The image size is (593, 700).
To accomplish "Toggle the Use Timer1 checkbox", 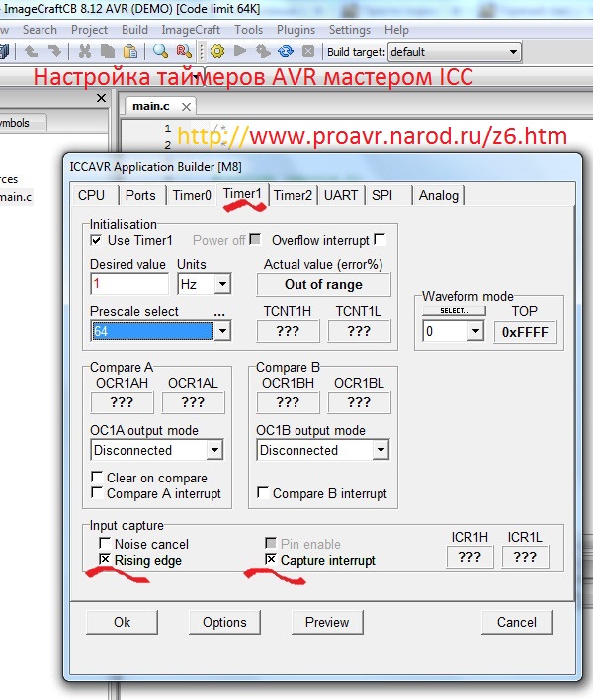I will click(x=96, y=240).
